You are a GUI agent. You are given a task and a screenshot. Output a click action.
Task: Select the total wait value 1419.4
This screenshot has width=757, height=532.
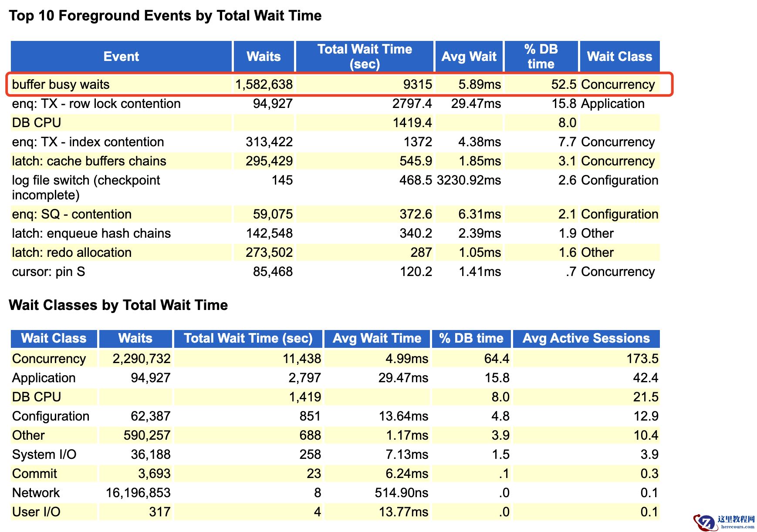pyautogui.click(x=412, y=123)
